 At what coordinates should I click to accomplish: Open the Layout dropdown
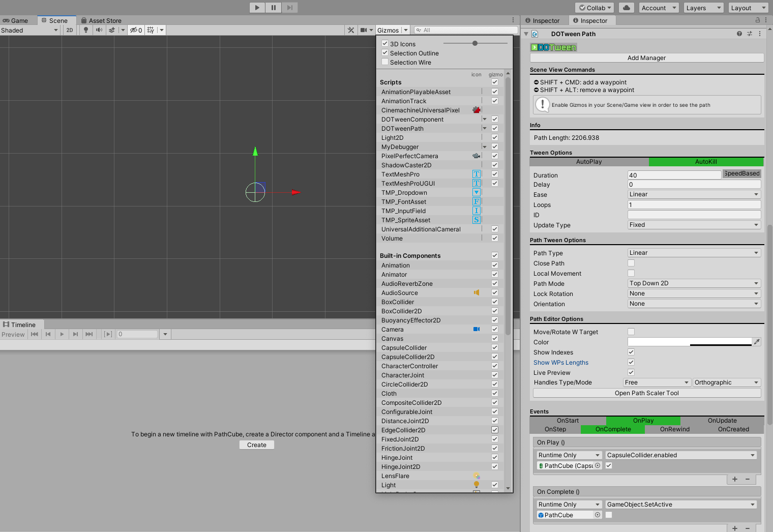pyautogui.click(x=748, y=8)
